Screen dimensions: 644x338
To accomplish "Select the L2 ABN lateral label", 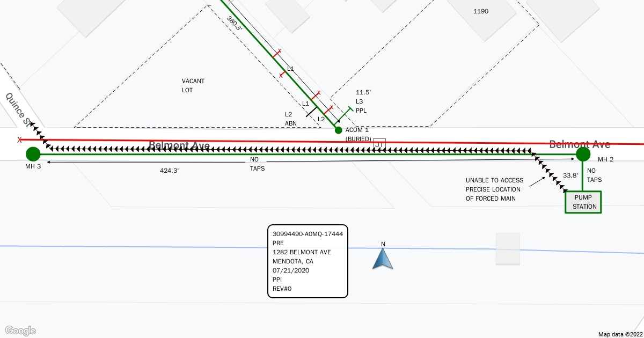I will (x=290, y=119).
